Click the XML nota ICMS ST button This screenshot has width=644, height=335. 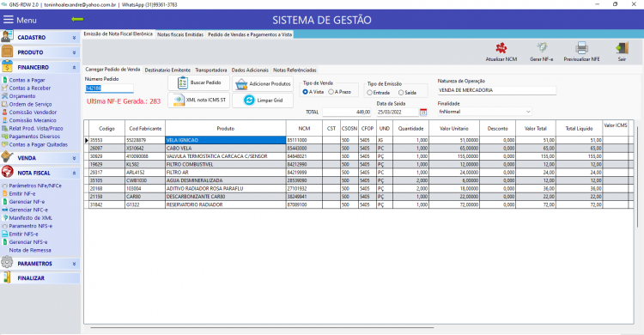199,100
